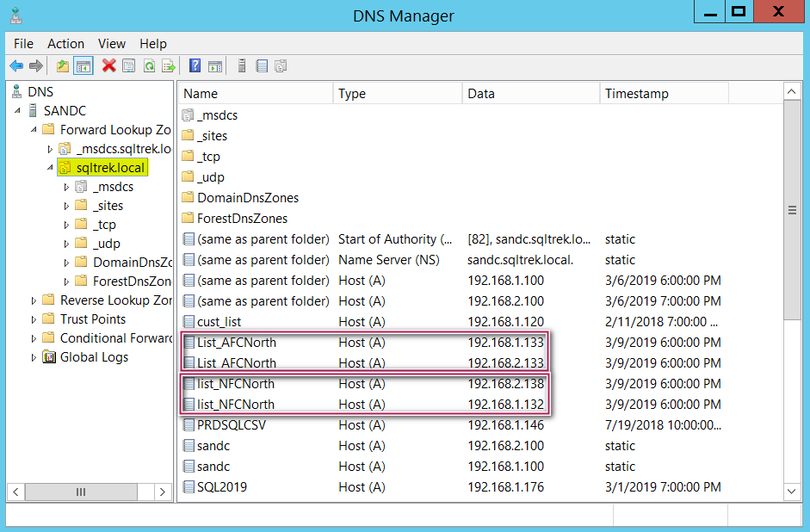Image resolution: width=810 pixels, height=532 pixels.
Task: Click the red Delete X icon
Action: point(108,65)
